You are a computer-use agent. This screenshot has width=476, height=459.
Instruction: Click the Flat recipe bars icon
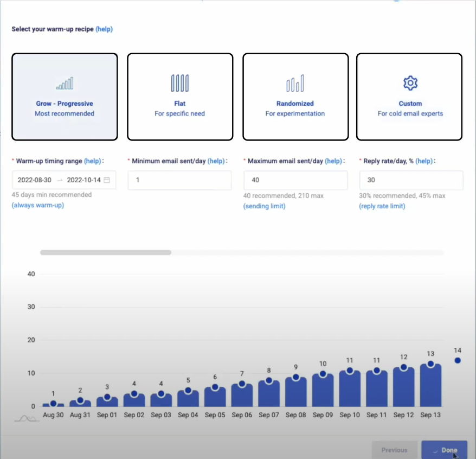tap(179, 83)
